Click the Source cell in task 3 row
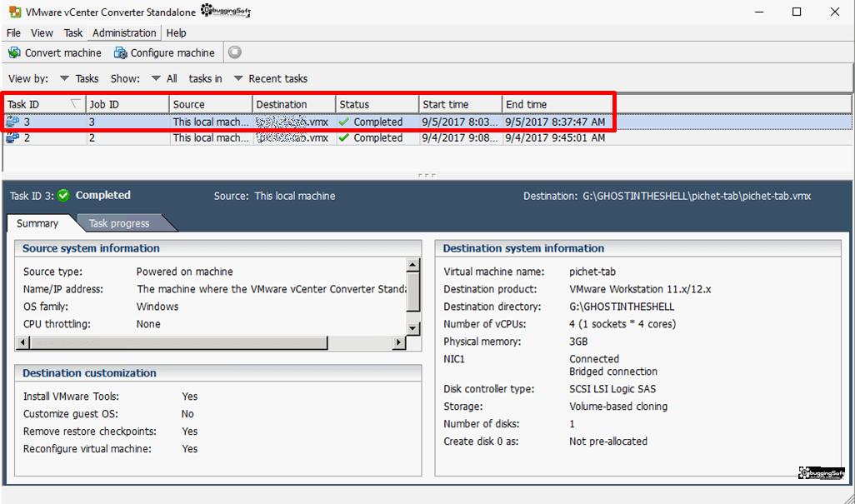 (211, 122)
